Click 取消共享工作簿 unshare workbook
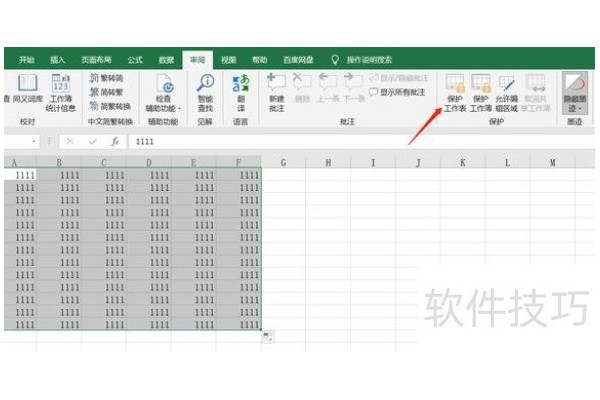600x400 pixels. pos(535,93)
